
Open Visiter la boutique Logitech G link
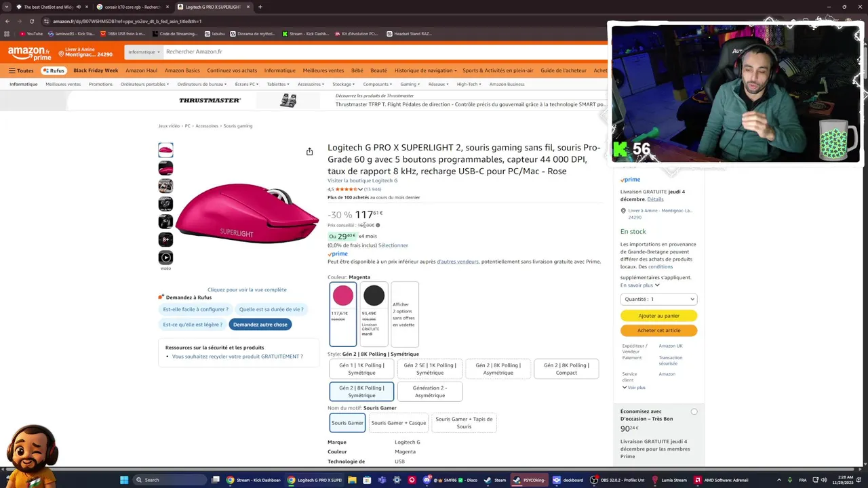tap(363, 181)
